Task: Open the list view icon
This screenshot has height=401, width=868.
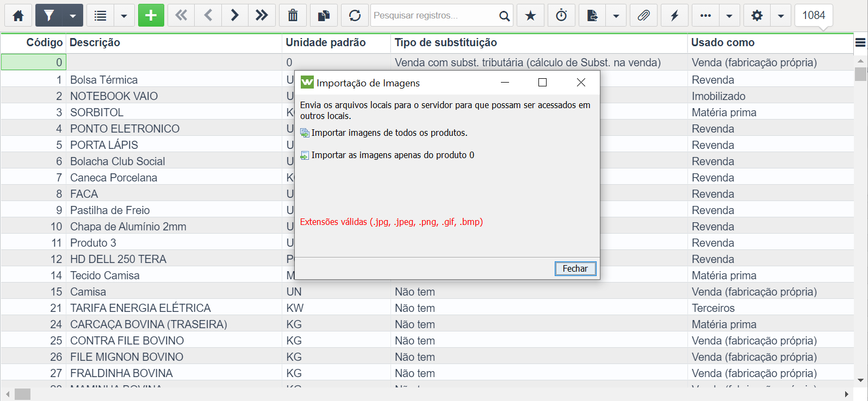Action: (100, 15)
